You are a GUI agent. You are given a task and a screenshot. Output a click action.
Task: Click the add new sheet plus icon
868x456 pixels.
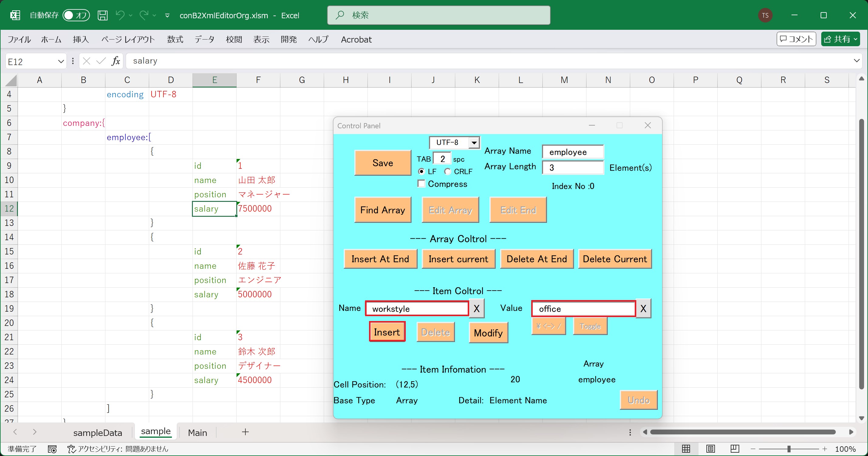click(245, 432)
